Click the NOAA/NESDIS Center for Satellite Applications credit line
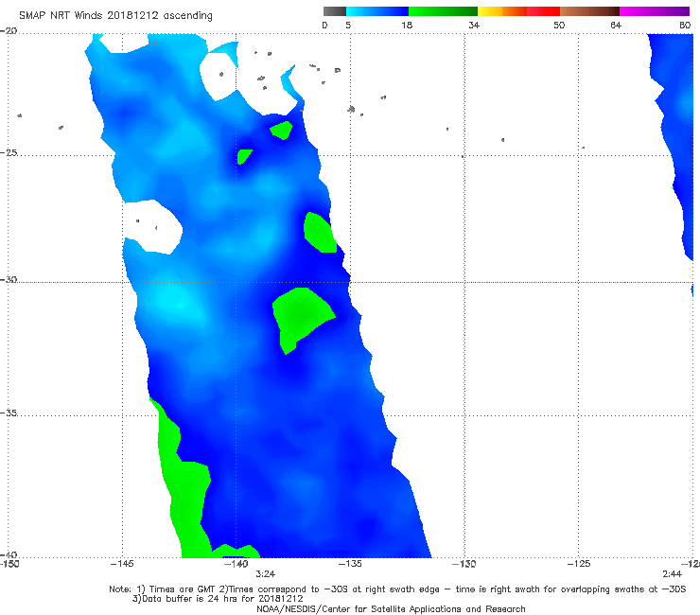The image size is (700, 615). click(391, 608)
